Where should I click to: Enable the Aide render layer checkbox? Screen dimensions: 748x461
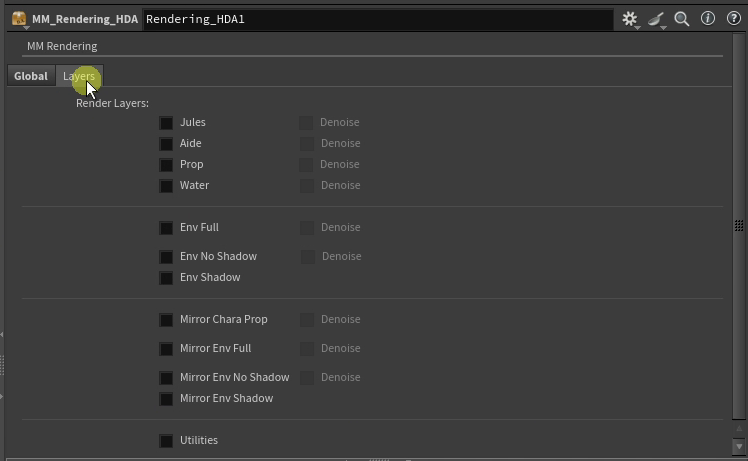[166, 144]
